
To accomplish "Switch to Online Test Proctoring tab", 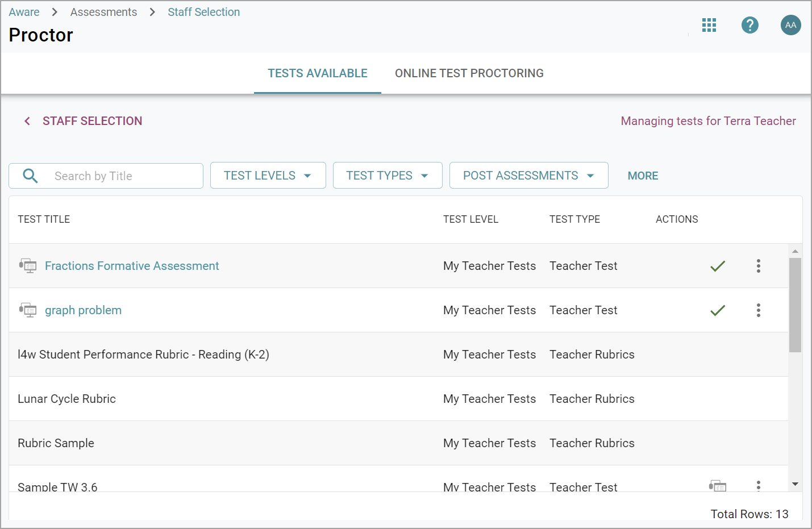I will 469,73.
